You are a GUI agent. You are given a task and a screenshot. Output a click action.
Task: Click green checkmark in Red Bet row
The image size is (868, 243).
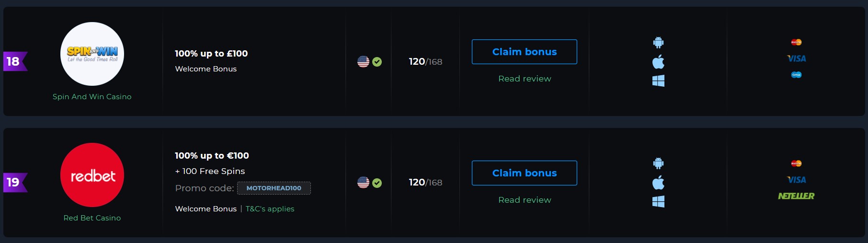[377, 183]
